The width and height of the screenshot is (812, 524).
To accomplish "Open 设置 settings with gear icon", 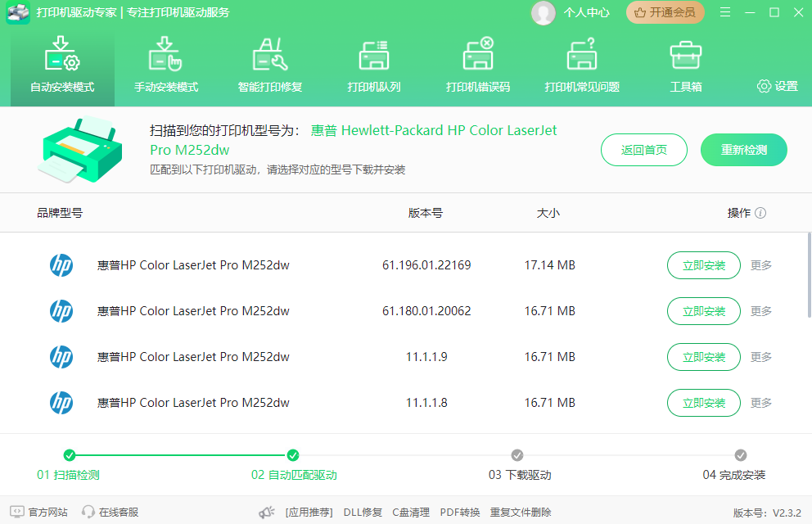I will (x=778, y=86).
